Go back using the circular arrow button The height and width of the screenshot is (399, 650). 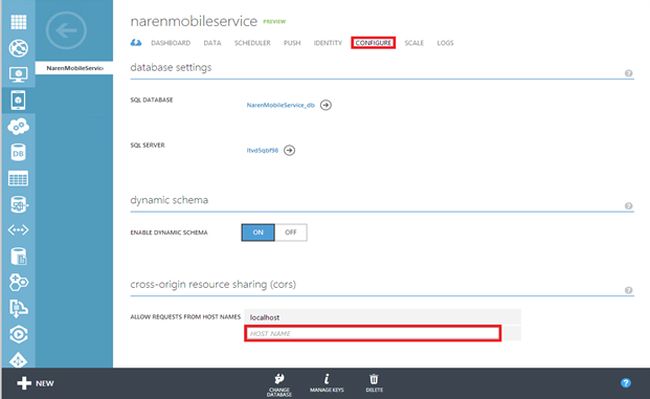66,30
